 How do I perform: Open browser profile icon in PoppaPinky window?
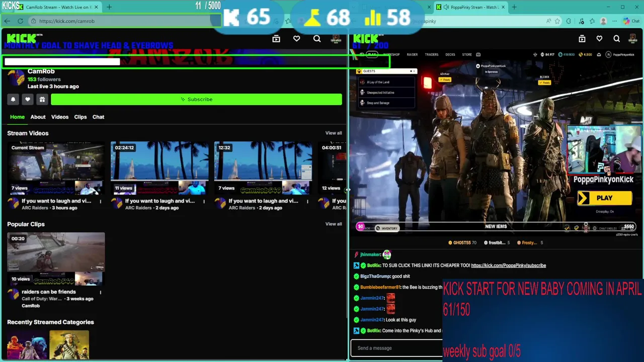pos(603,21)
